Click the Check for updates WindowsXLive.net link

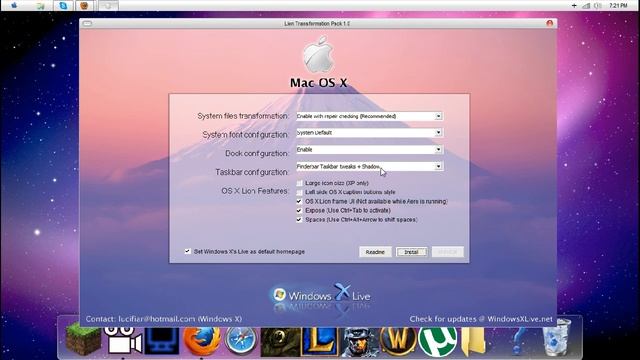tap(481, 319)
